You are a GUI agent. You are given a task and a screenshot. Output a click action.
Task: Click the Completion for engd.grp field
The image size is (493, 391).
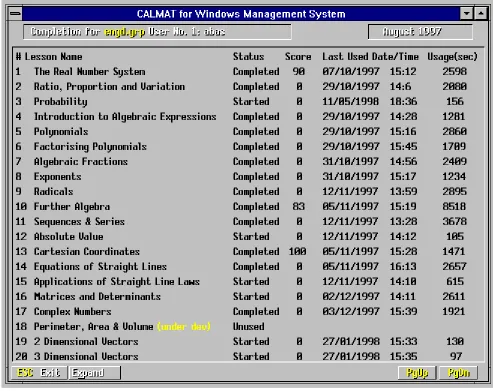pos(157,32)
